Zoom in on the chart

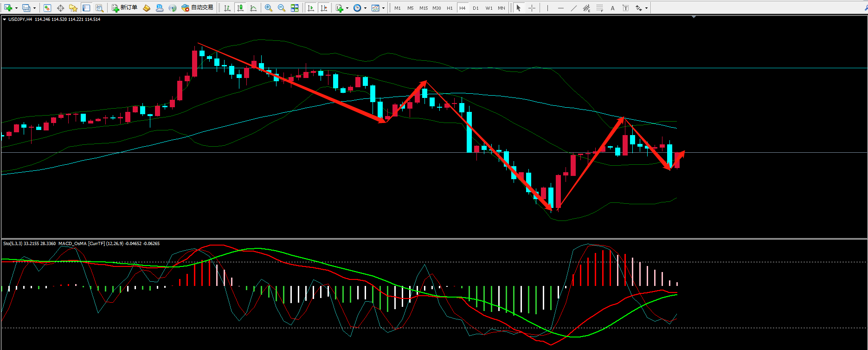point(268,8)
